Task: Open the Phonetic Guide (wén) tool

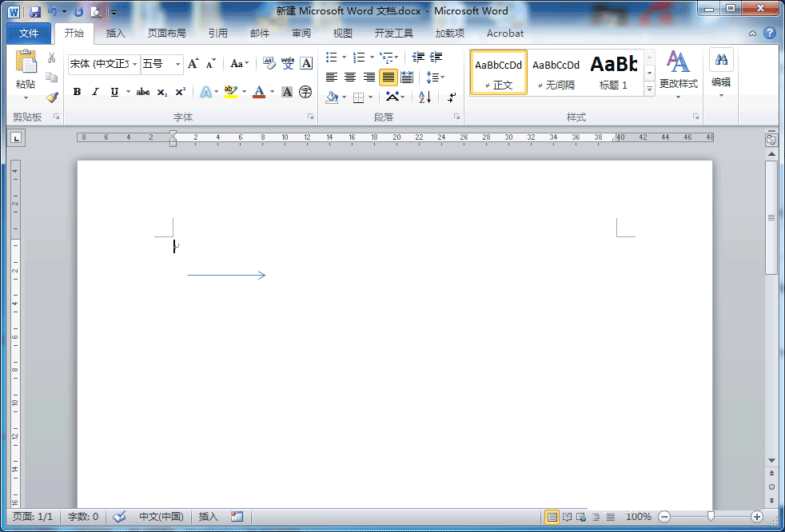Action: pyautogui.click(x=287, y=63)
